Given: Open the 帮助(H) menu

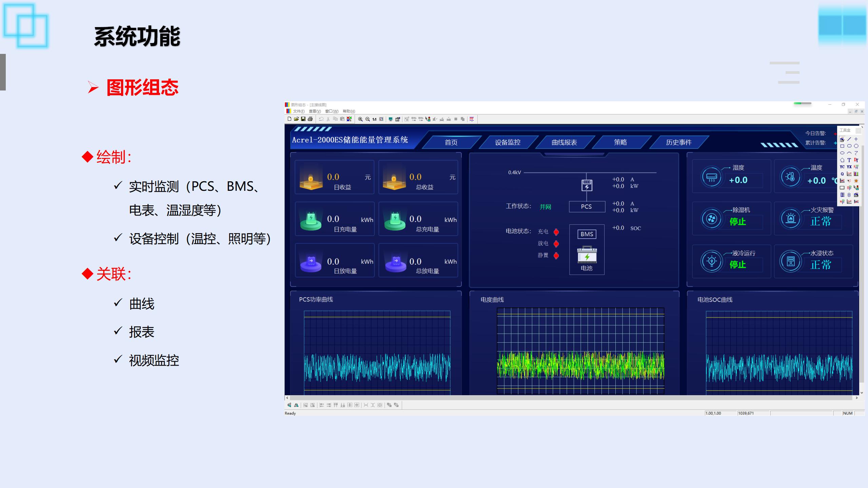Looking at the screenshot, I should [x=349, y=111].
